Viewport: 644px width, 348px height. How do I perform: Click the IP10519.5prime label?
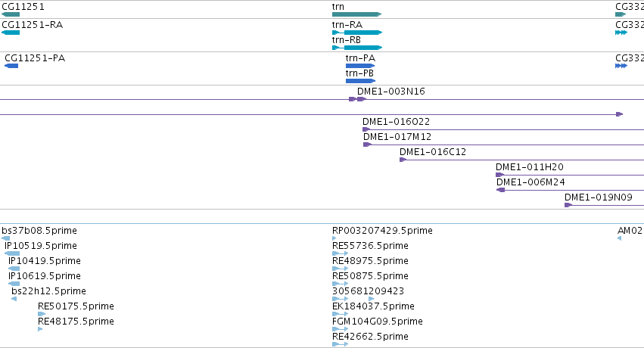(x=41, y=246)
